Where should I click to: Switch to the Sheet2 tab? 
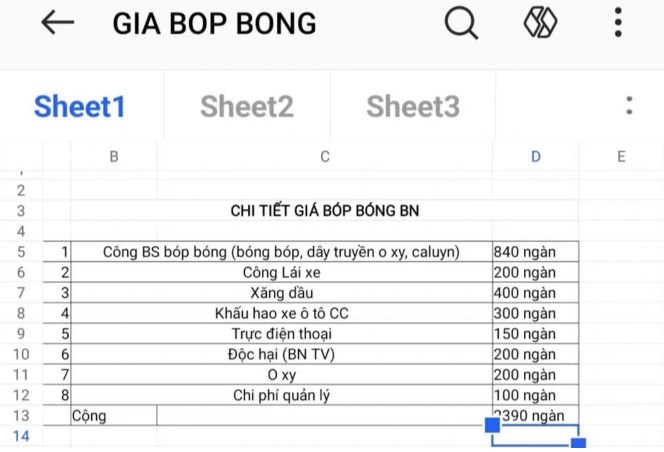[x=246, y=106]
